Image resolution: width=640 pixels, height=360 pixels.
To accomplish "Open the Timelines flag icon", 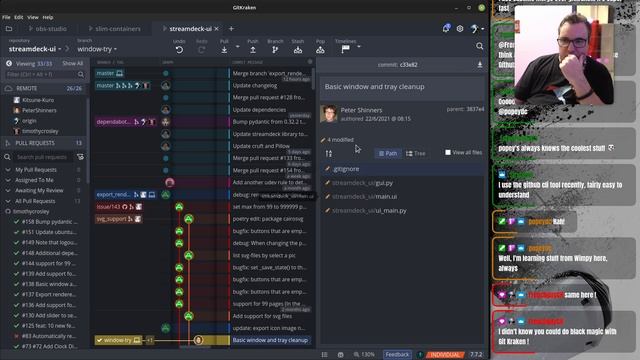I will [x=345, y=49].
